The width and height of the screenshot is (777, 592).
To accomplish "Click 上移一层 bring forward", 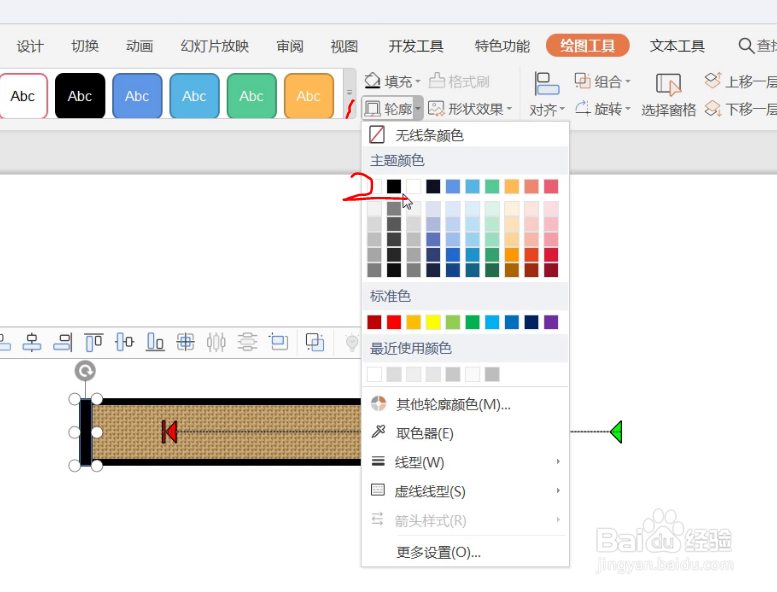I will [740, 81].
